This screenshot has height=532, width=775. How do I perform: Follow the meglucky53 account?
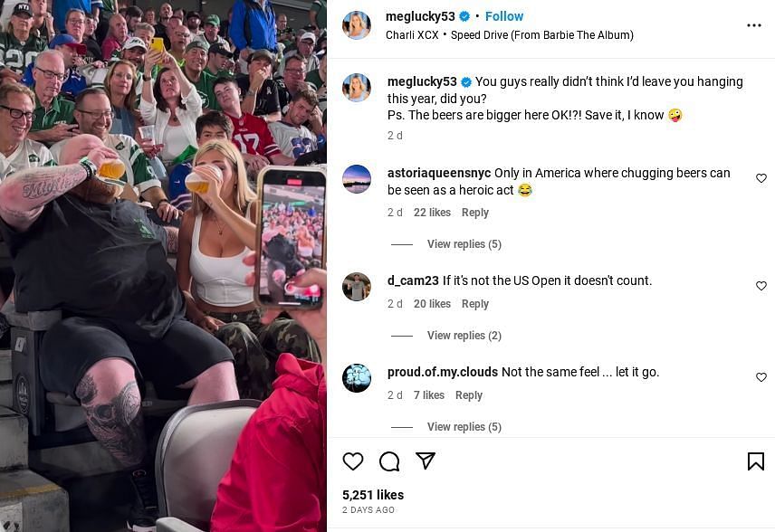pyautogui.click(x=504, y=16)
